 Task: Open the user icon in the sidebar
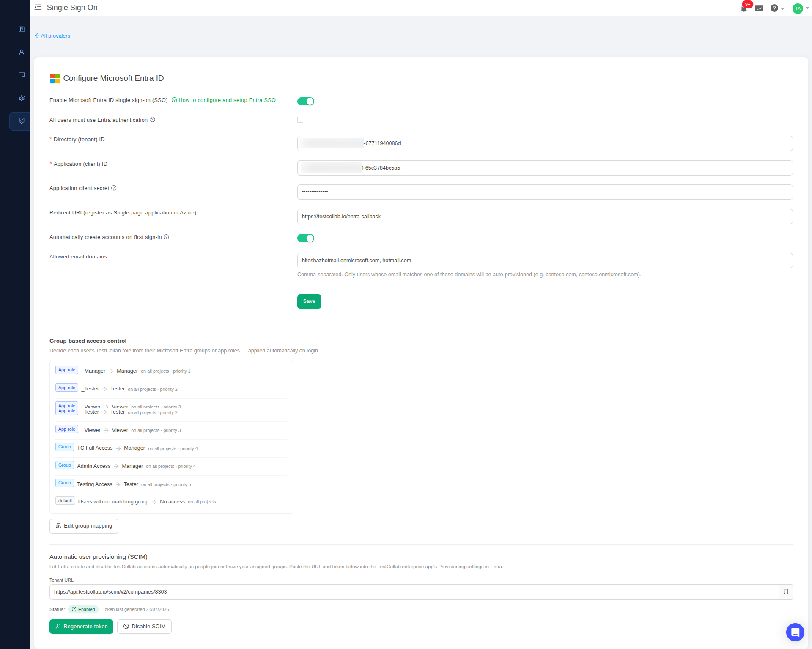point(22,52)
